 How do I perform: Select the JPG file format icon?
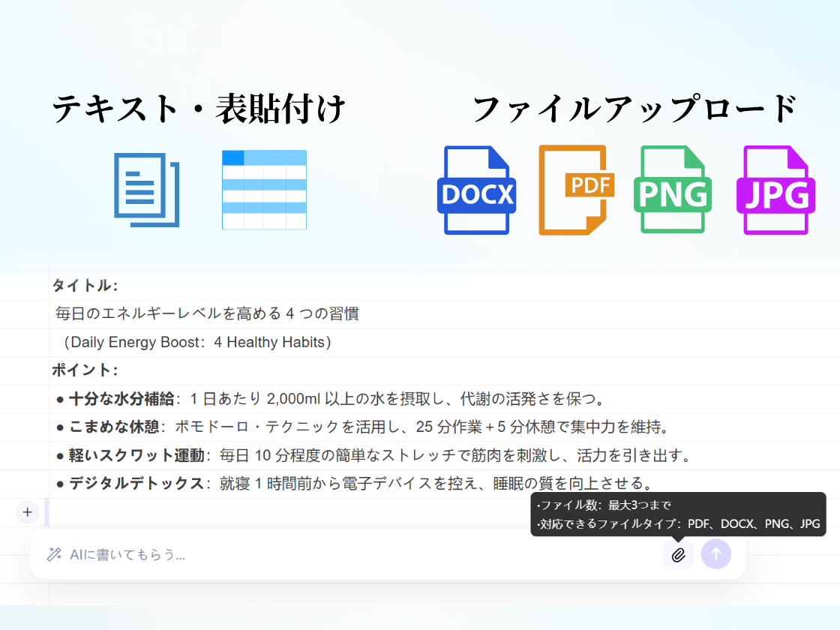pos(775,190)
